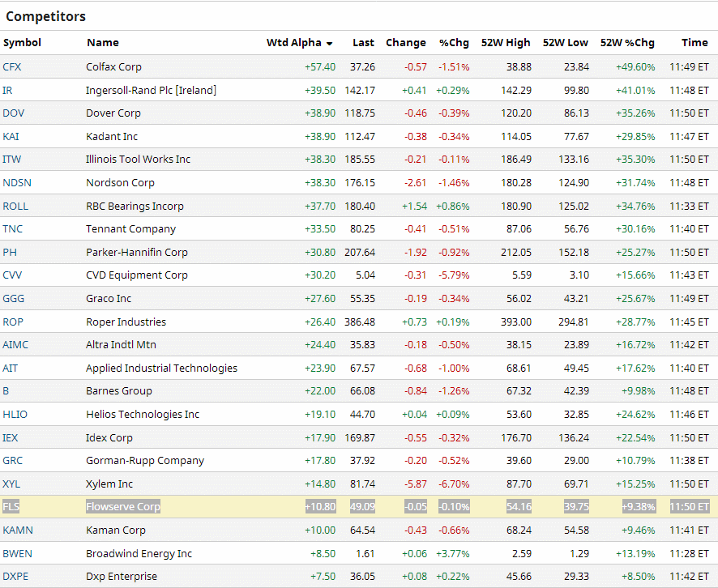This screenshot has width=718, height=588.
Task: Select the Helios Technologies Inc name
Action: point(143,414)
